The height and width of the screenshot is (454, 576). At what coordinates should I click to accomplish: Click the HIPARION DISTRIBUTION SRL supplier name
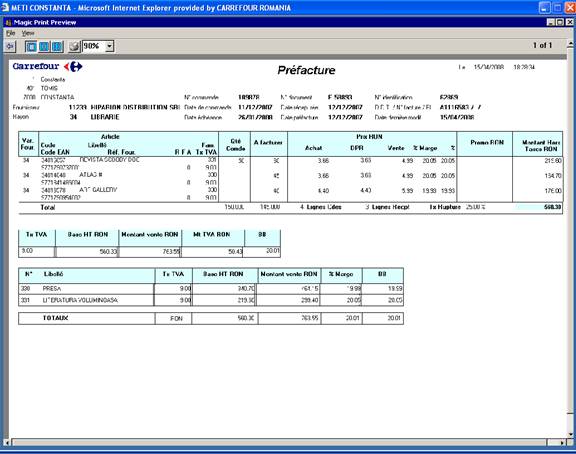tap(135, 107)
